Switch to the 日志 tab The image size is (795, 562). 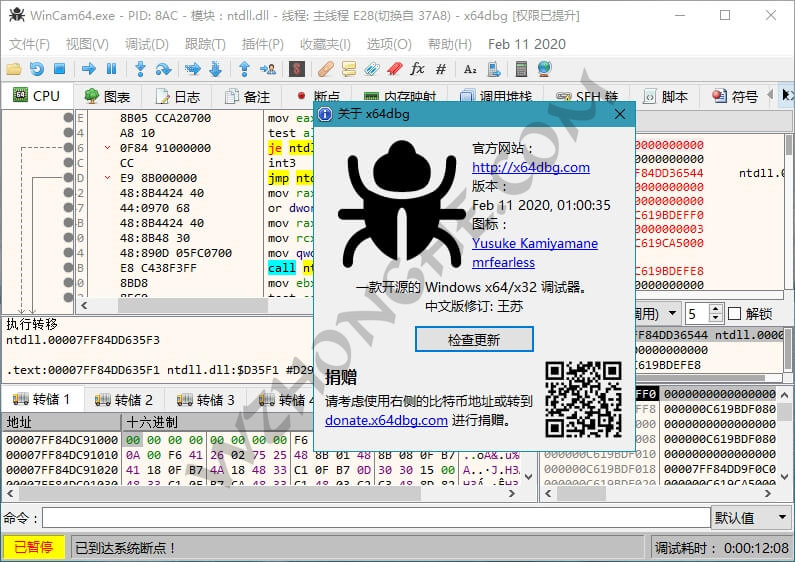[x=178, y=96]
